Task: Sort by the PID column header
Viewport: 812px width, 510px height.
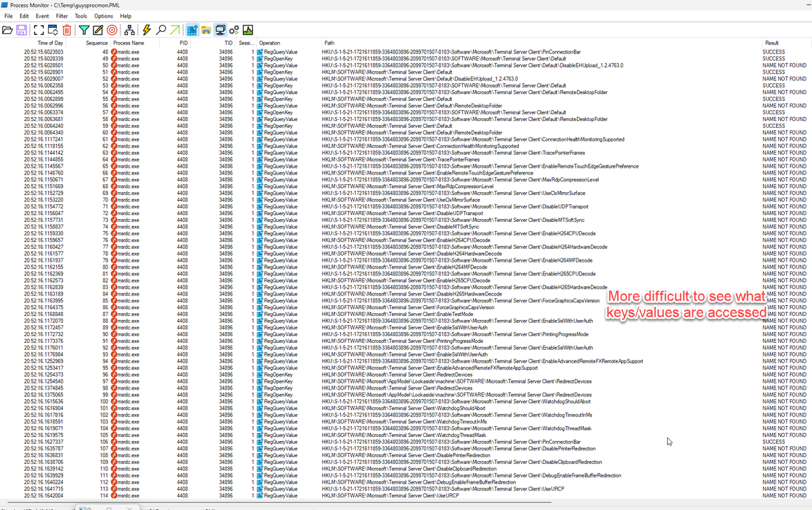Action: (x=183, y=43)
